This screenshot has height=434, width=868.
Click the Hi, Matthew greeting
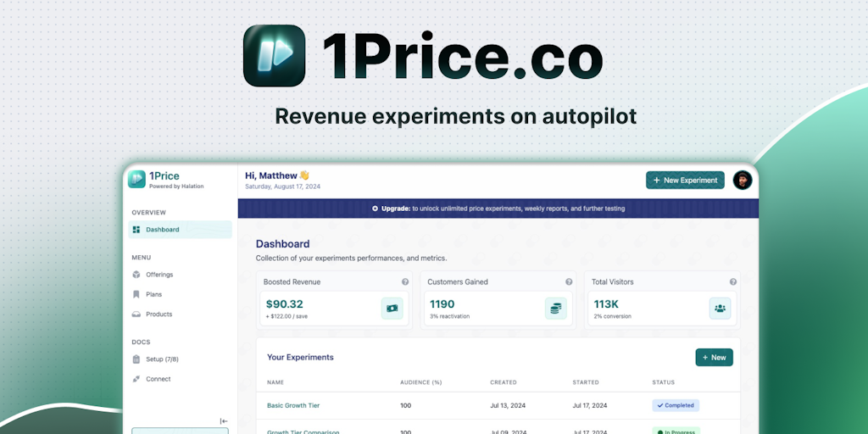(x=277, y=175)
